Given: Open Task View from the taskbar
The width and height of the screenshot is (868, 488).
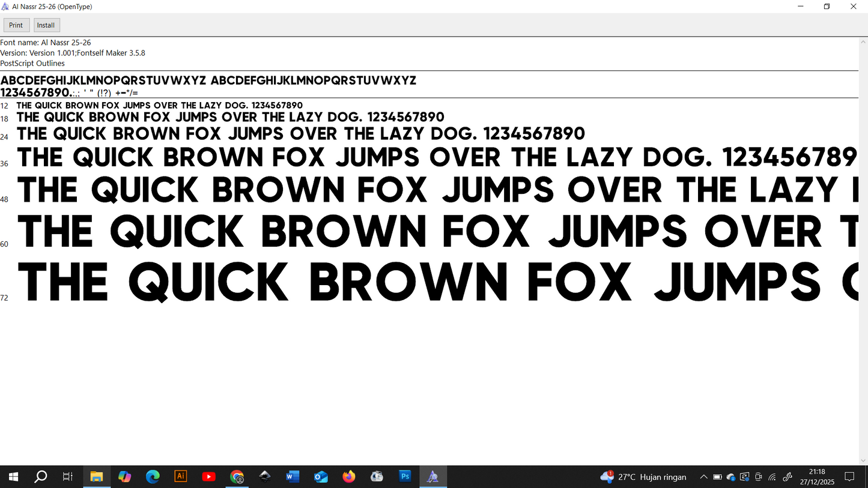Looking at the screenshot, I should point(68,477).
